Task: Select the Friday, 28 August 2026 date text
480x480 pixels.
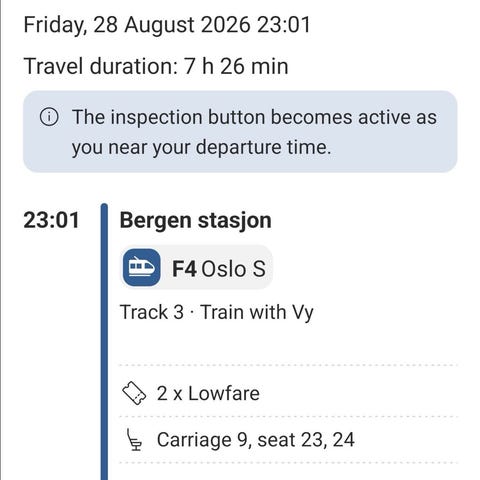Action: tap(137, 25)
